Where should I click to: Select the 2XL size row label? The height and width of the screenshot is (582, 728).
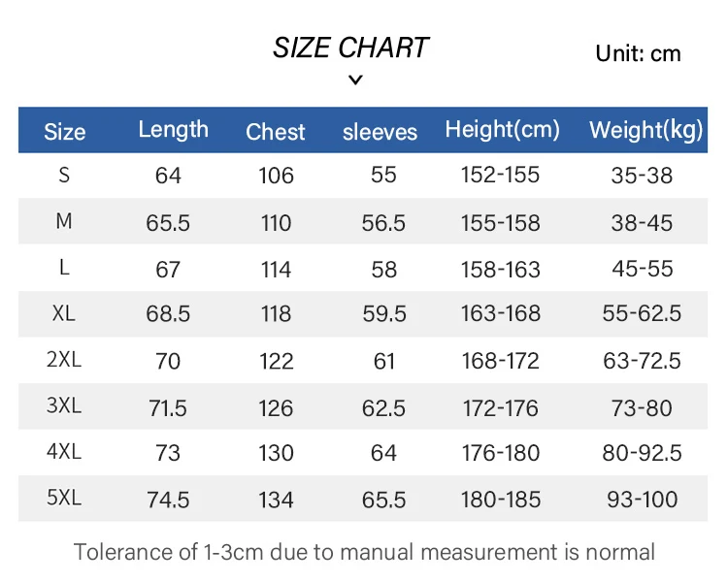tap(64, 360)
